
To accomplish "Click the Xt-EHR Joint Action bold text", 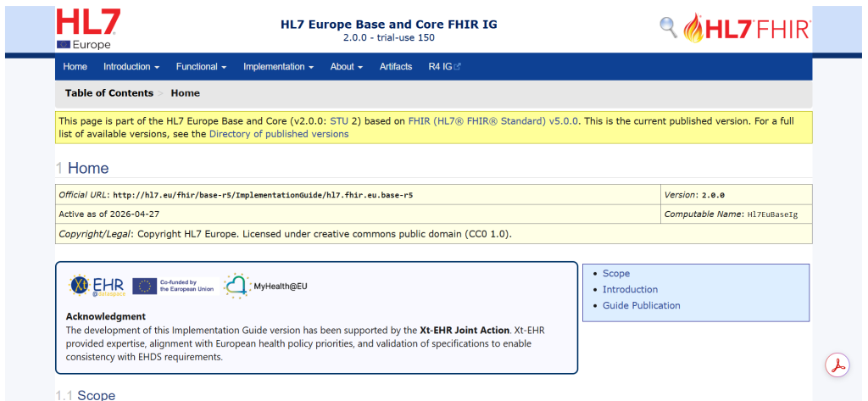I will pyautogui.click(x=465, y=330).
